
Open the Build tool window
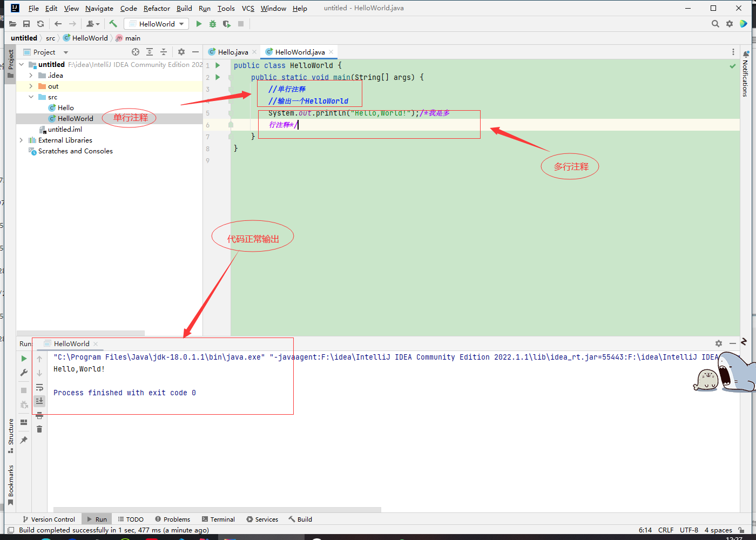300,519
